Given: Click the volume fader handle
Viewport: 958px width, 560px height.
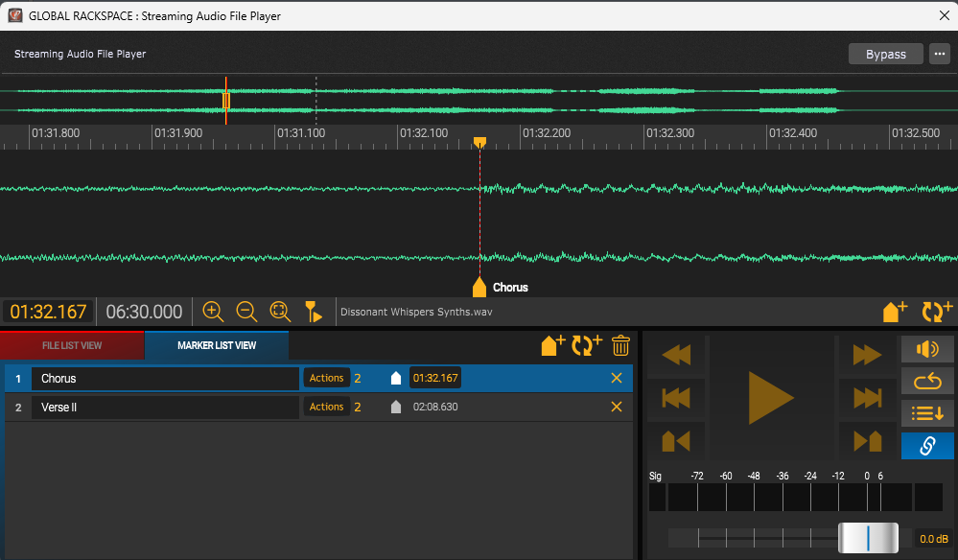Looking at the screenshot, I should click(x=868, y=538).
